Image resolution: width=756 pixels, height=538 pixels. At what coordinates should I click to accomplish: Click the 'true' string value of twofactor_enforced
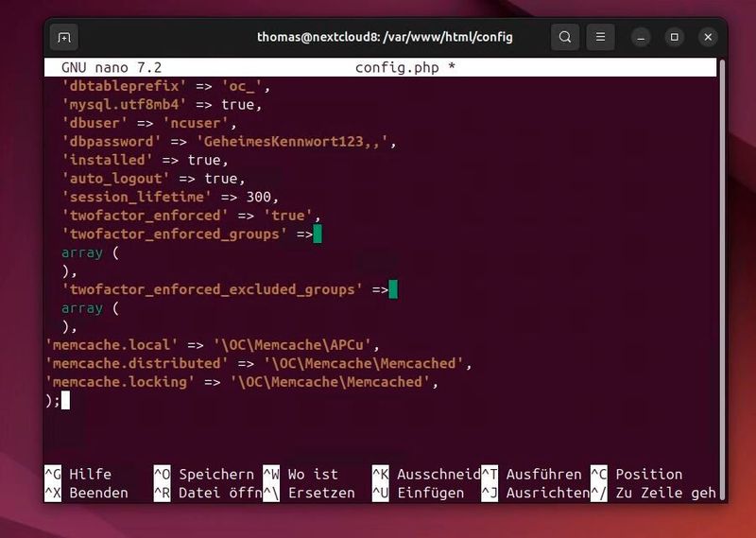tap(288, 216)
